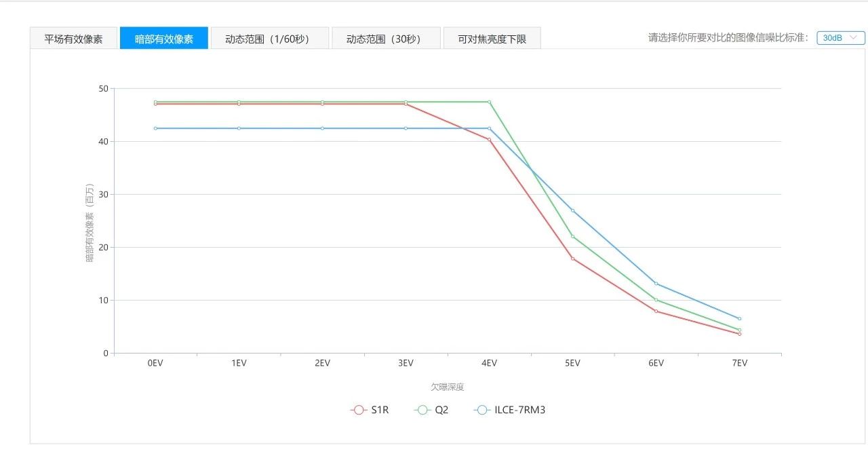Click the blue ILCE-7RM3 point at 4EV
Screen dimensions: 868x458
(489, 128)
